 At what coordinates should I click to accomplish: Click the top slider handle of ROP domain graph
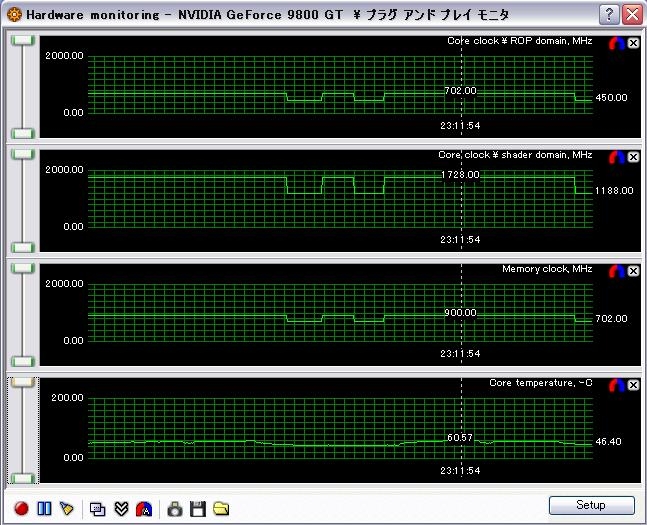click(23, 40)
